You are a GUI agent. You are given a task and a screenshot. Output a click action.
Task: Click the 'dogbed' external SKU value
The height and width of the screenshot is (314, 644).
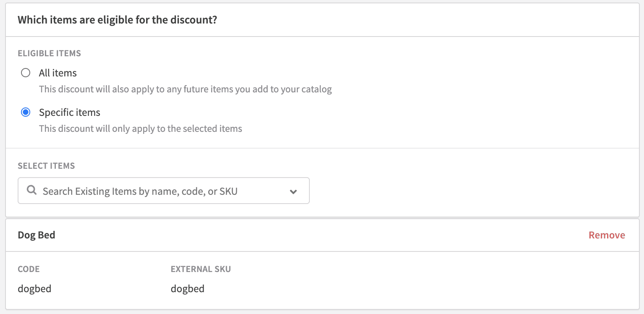(187, 288)
